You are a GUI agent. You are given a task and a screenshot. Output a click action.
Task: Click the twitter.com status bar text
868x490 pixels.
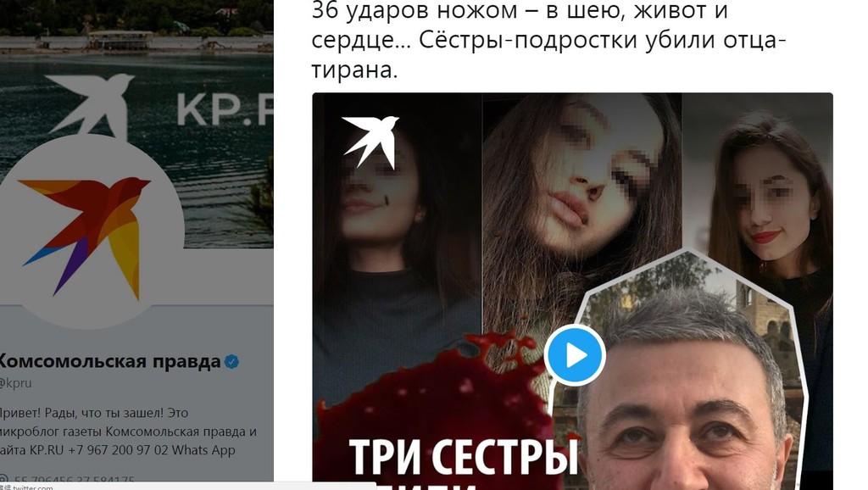coord(32,487)
